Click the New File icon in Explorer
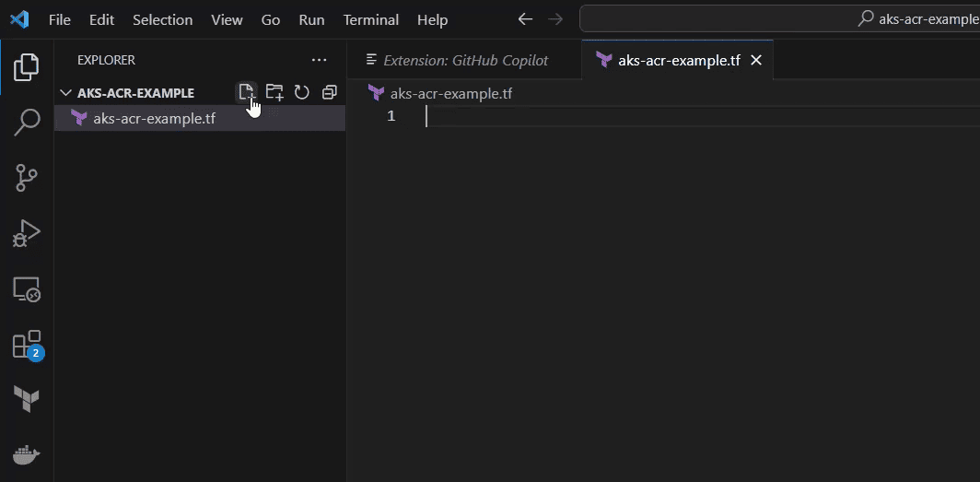980x482 pixels. point(246,92)
